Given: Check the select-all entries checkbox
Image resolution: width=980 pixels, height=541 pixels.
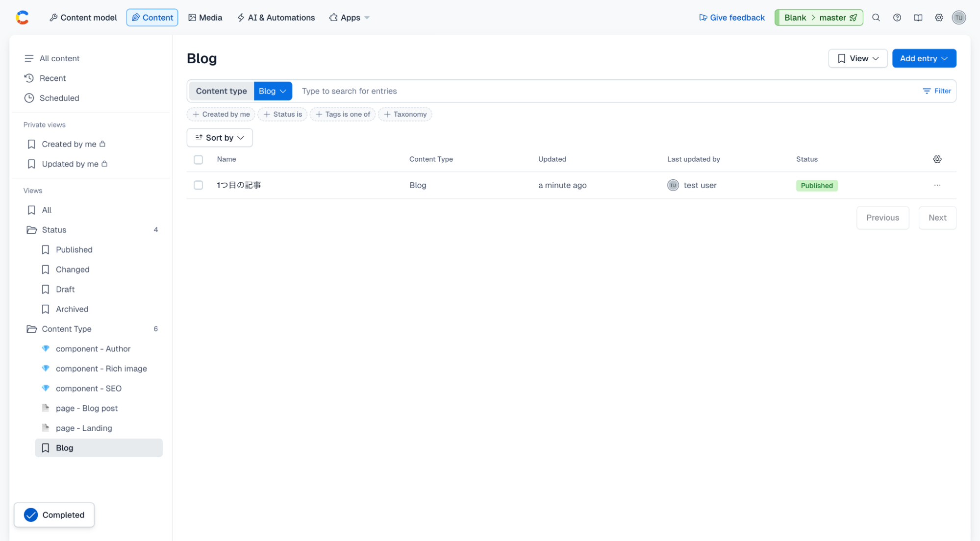Looking at the screenshot, I should coord(198,160).
